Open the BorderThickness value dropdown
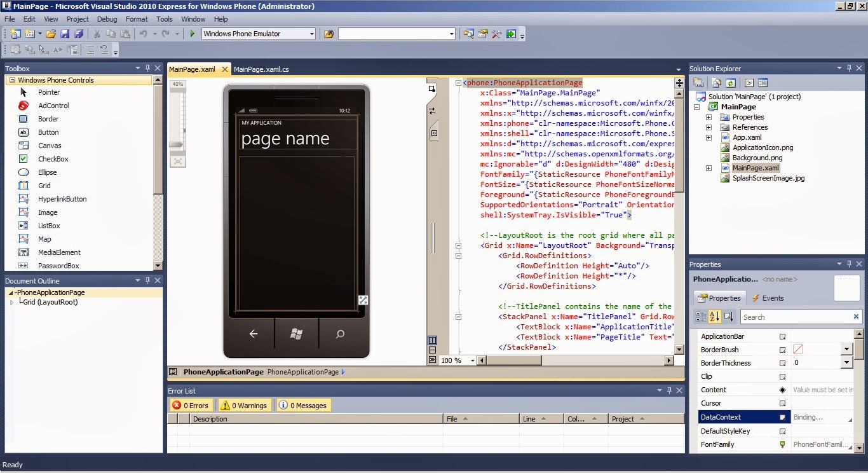868x473 pixels. point(846,362)
